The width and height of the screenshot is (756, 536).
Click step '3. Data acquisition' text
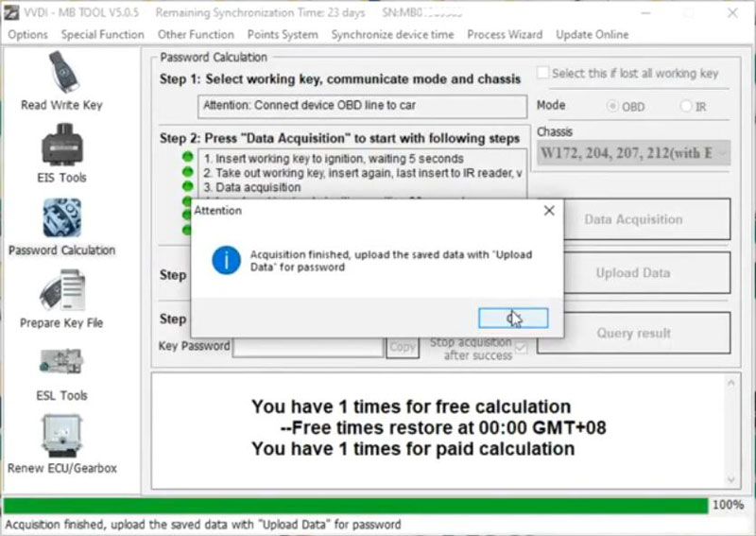[x=251, y=187]
